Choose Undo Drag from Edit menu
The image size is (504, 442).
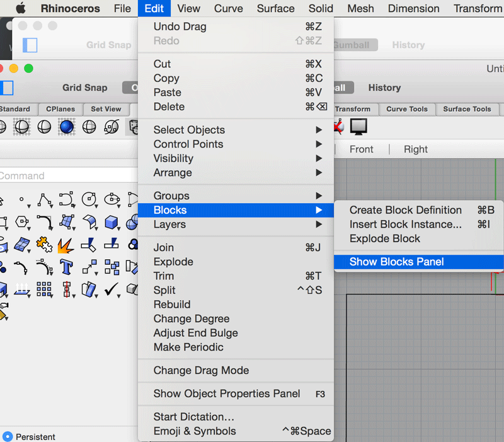pos(236,26)
